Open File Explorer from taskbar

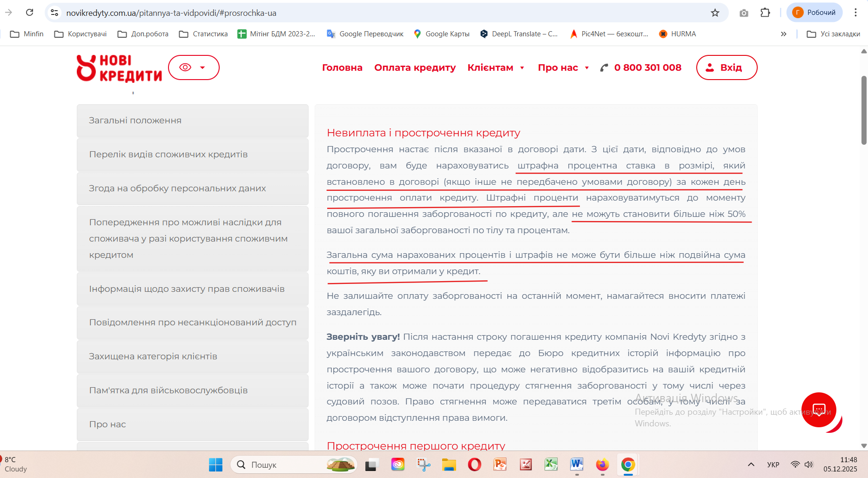coord(449,465)
